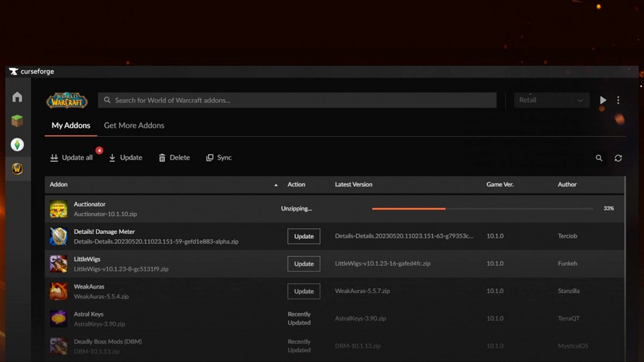644x362 pixels.
Task: Open the three-dot overflow menu
Action: pos(618,100)
